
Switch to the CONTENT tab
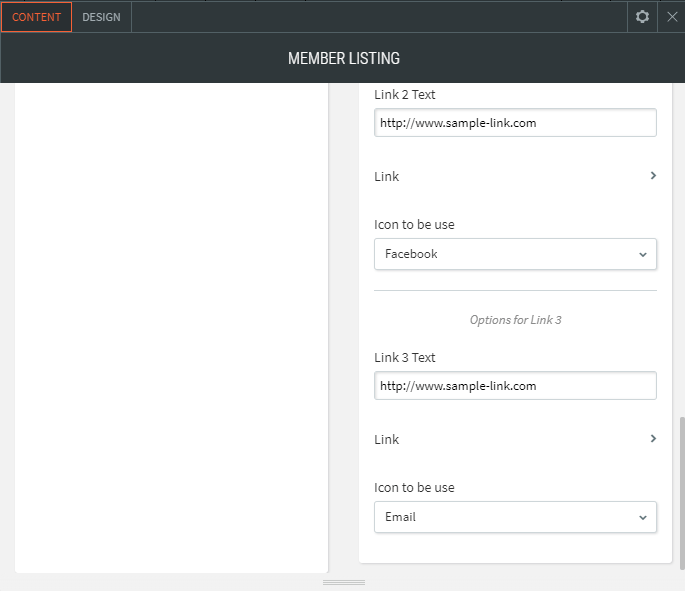(37, 17)
